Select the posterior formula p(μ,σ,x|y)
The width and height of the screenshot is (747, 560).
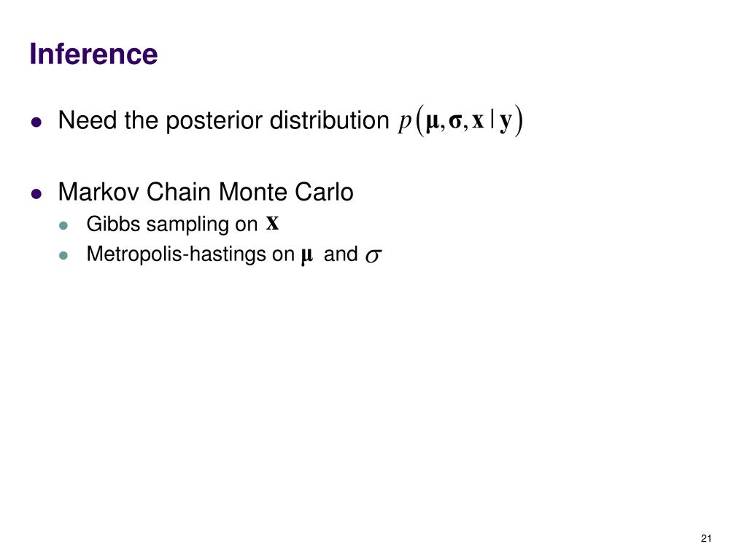(461, 120)
